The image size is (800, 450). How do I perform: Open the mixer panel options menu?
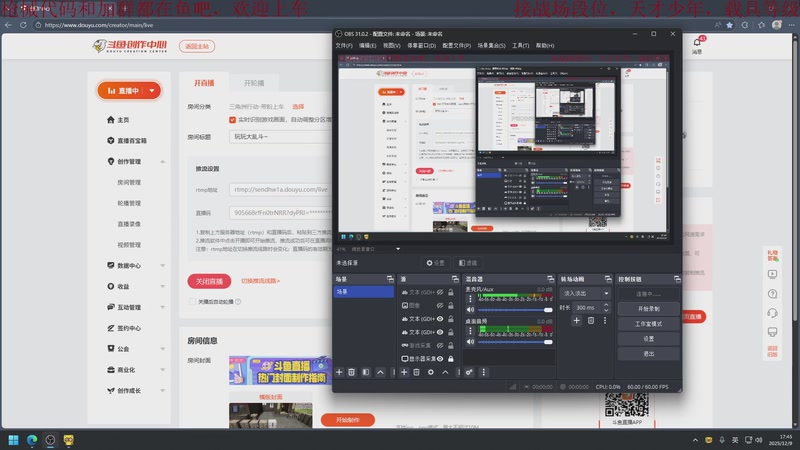pos(484,372)
